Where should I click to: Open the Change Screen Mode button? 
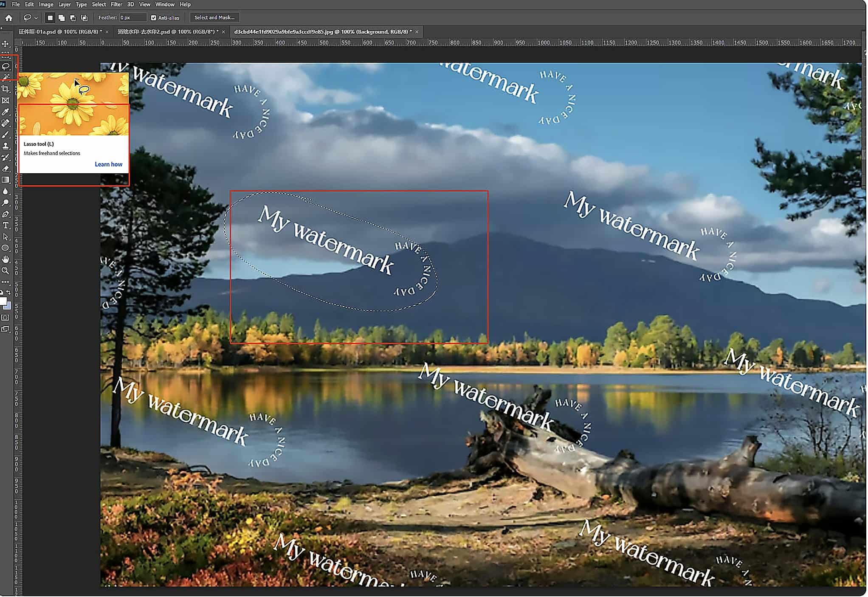5,329
